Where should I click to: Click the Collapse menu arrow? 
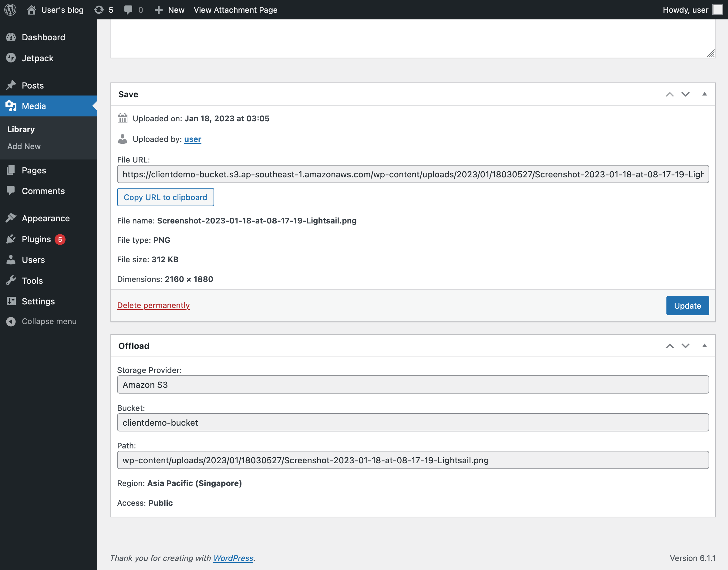pyautogui.click(x=11, y=321)
